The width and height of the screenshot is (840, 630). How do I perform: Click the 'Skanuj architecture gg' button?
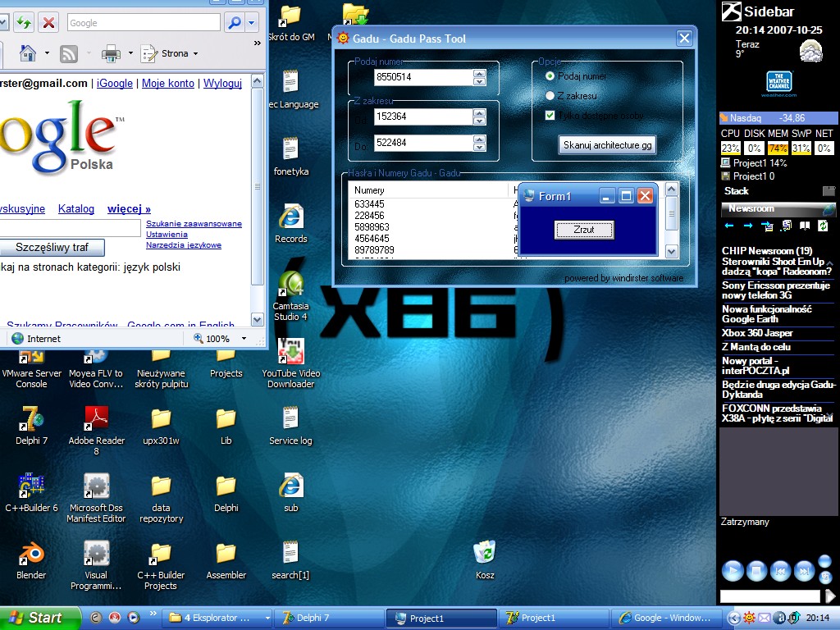click(607, 145)
